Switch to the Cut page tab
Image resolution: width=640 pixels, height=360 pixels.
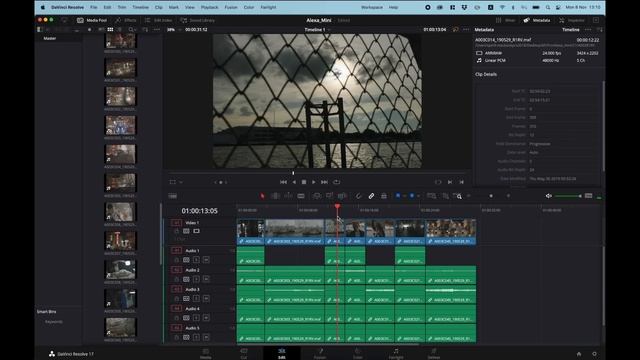click(x=244, y=353)
